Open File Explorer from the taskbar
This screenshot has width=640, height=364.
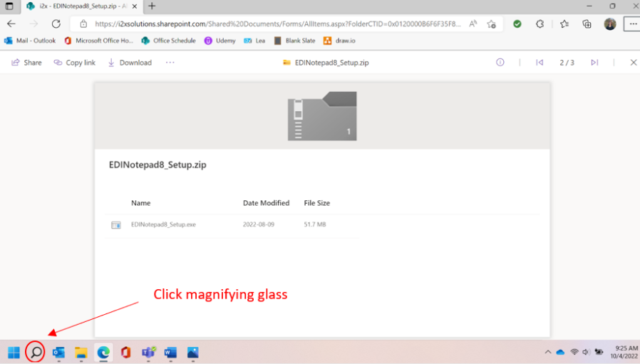pos(81,352)
